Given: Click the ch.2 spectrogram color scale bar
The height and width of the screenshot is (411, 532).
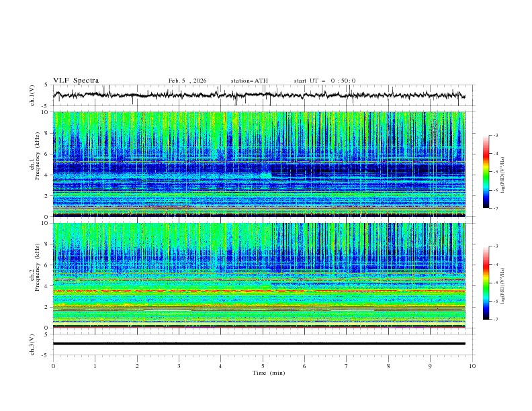Looking at the screenshot, I should pos(486,283).
